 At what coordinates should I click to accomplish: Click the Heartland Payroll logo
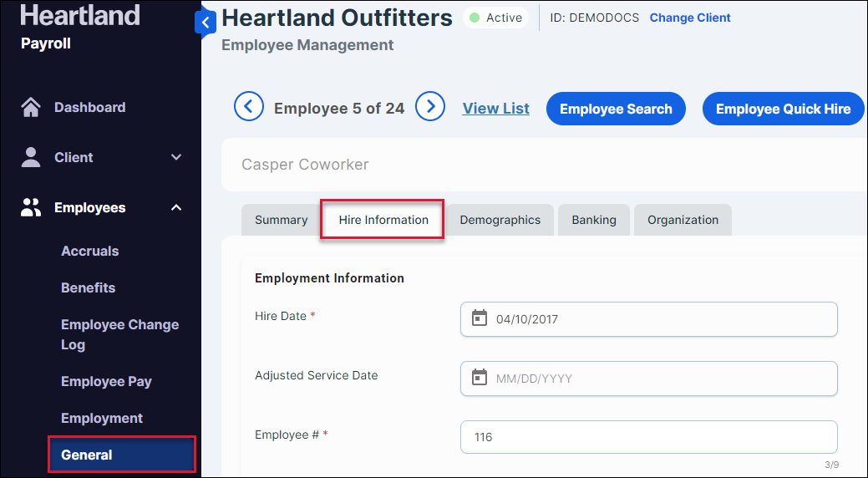[79, 28]
